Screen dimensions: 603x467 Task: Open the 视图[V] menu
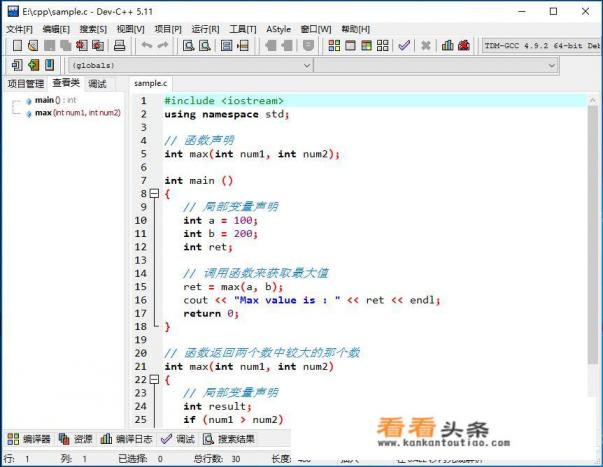(131, 29)
